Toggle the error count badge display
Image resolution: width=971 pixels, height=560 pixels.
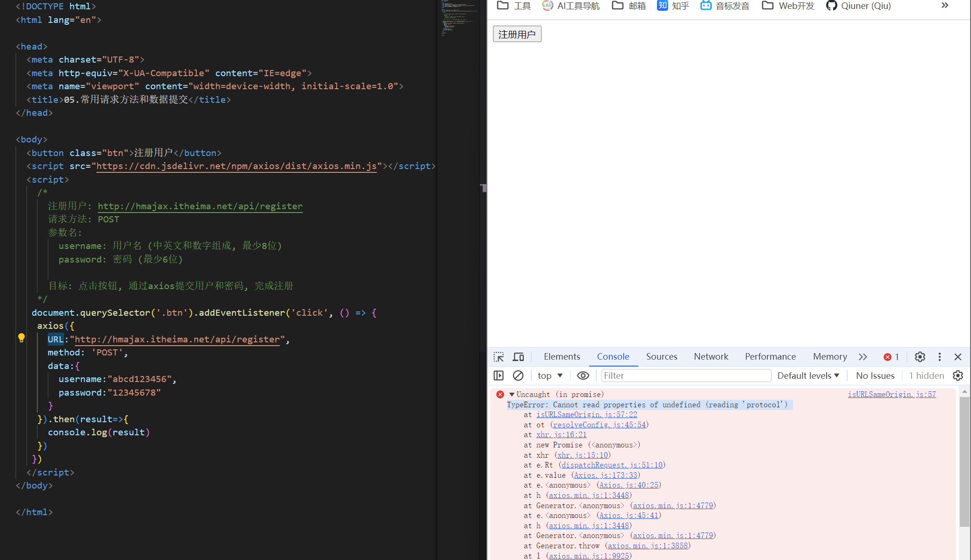(891, 356)
